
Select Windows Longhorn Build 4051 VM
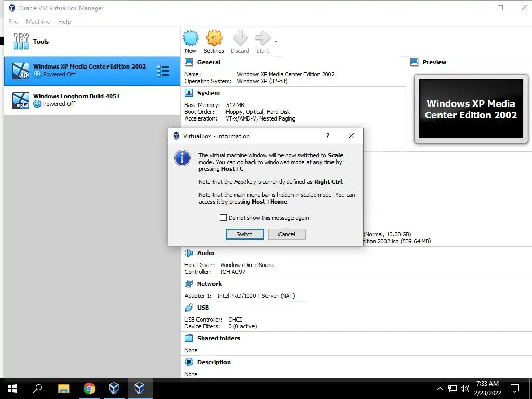coord(92,100)
